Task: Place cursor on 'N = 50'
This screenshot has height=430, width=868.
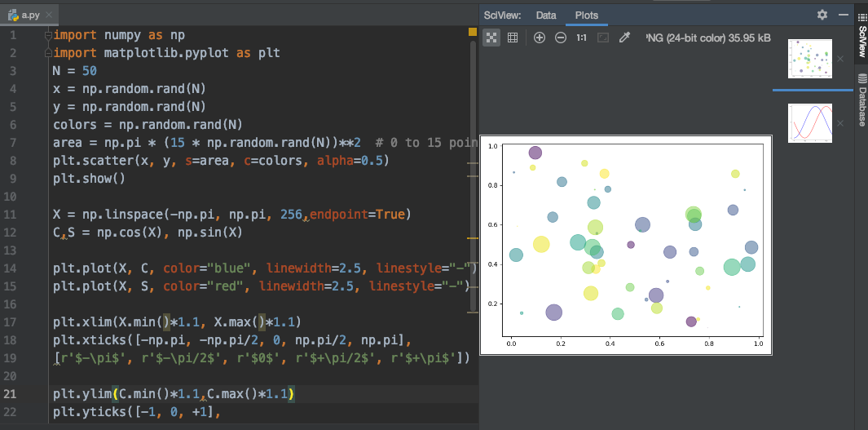Action: [75, 71]
